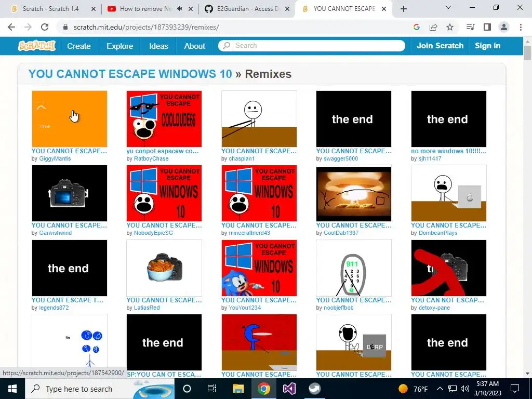Click taskbar 'Type here to search' box

point(100,389)
